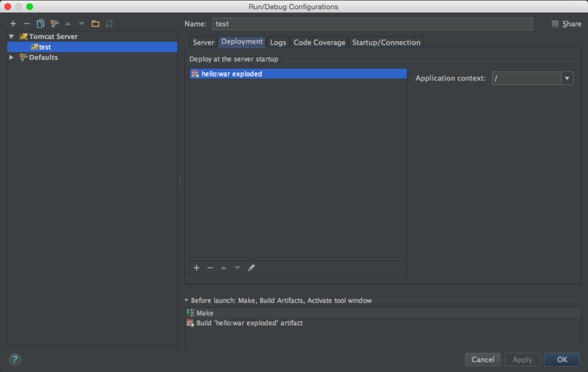Confirm with the OK button
This screenshot has width=588, height=372.
[562, 359]
